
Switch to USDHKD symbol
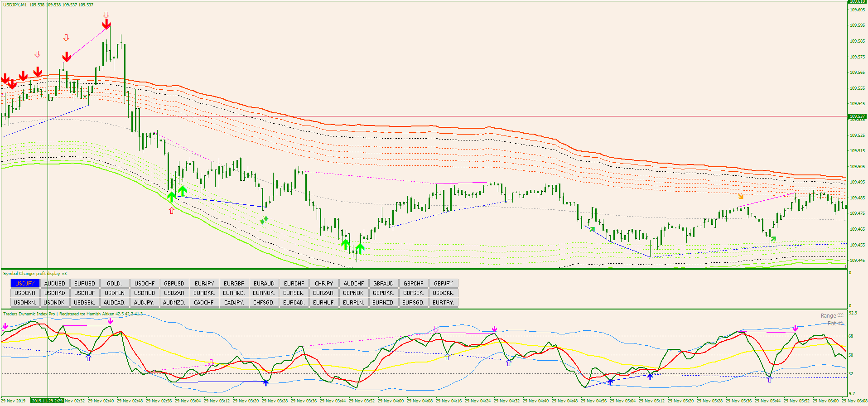tap(55, 293)
